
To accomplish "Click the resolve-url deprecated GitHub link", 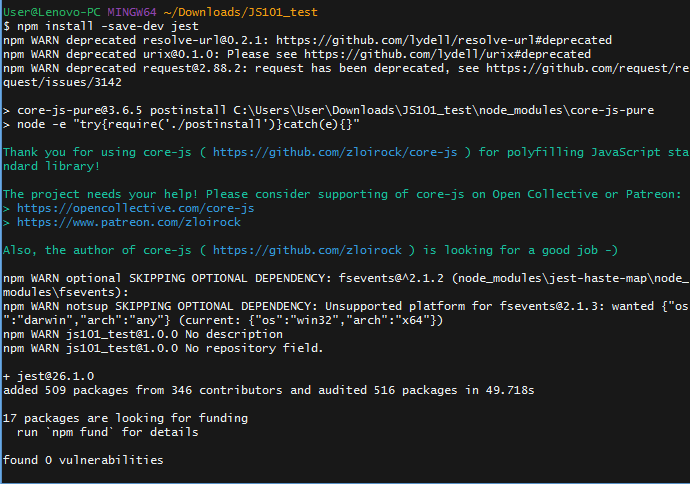I will tap(444, 40).
